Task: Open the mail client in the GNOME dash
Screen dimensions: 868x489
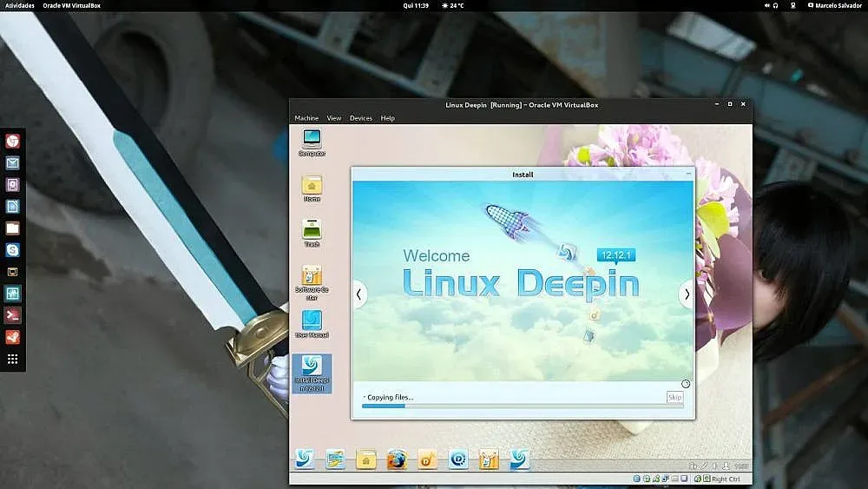Action: [x=13, y=162]
